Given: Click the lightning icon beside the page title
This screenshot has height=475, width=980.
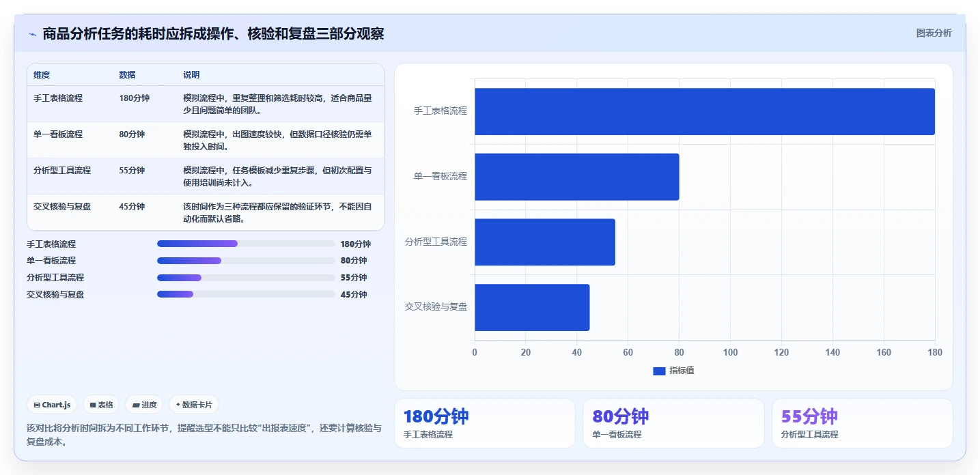Looking at the screenshot, I should [x=33, y=34].
